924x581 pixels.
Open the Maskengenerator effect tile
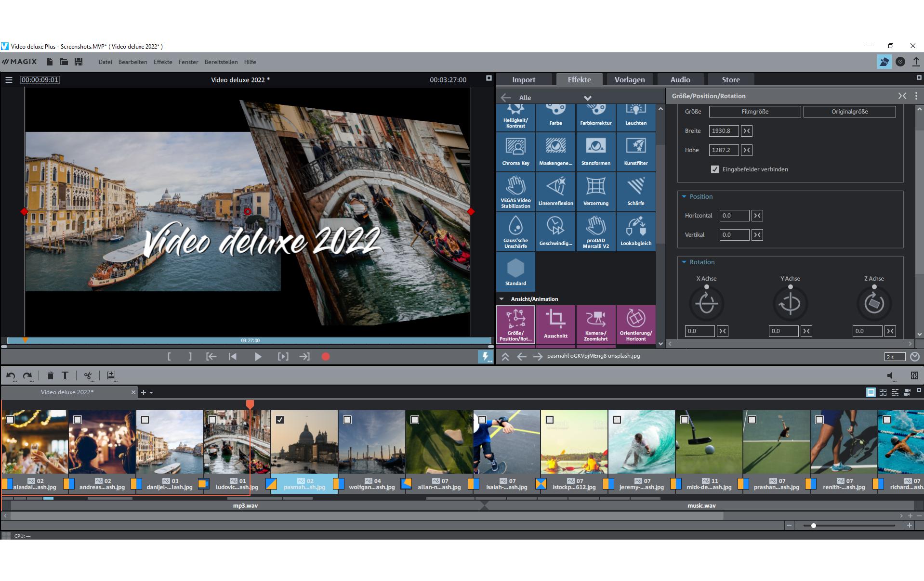555,152
